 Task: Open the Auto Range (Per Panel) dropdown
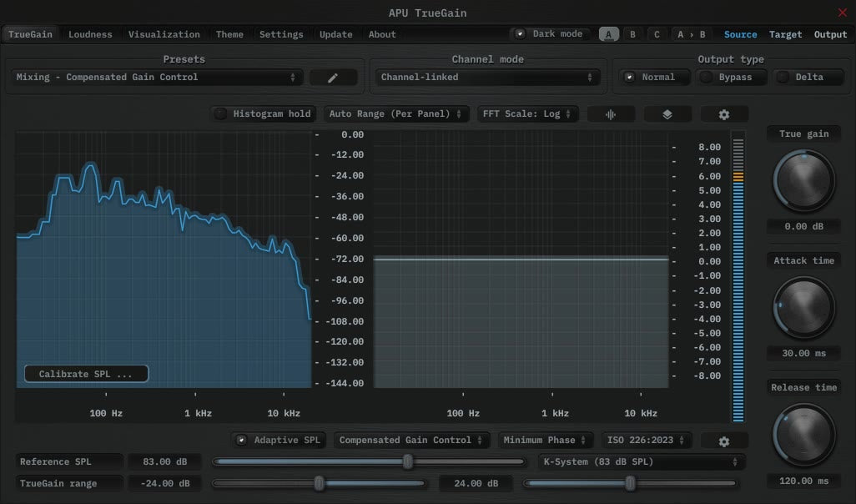tap(395, 113)
